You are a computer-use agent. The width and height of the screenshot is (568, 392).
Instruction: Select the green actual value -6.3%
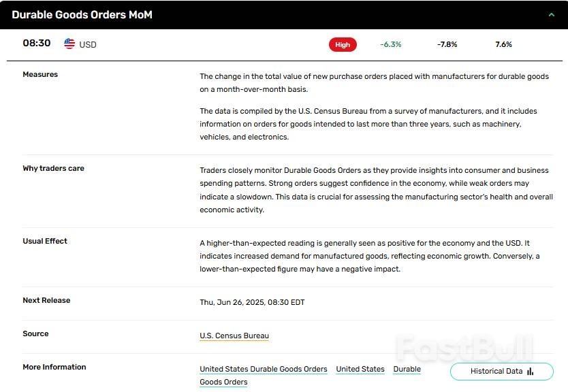(390, 44)
